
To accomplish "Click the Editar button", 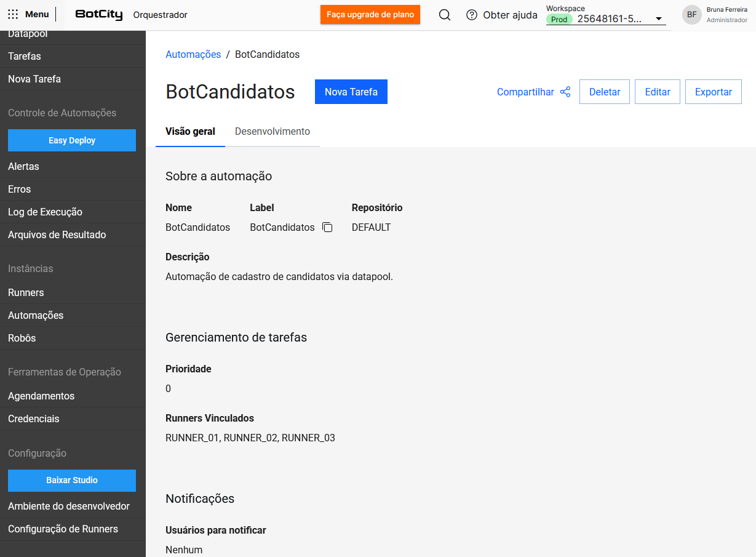I will (x=657, y=92).
